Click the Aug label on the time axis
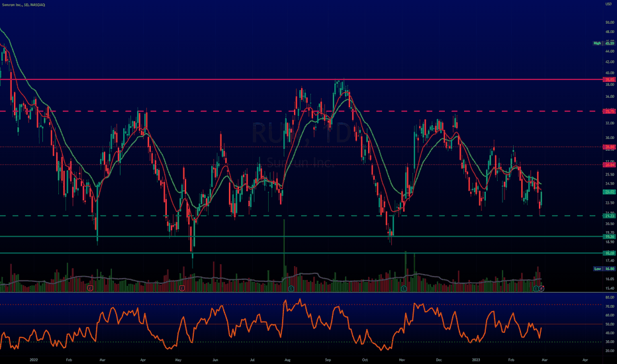 coord(287,359)
